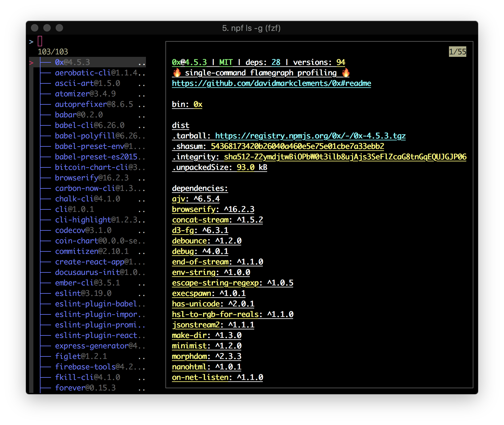Select the babel-preset-env package row
The image size is (504, 425).
88,146
